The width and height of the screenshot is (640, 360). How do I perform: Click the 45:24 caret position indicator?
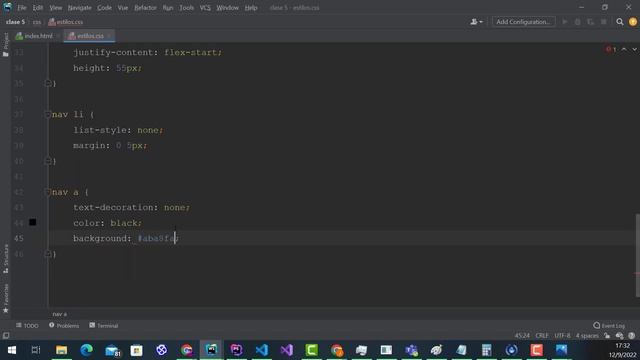pos(522,336)
